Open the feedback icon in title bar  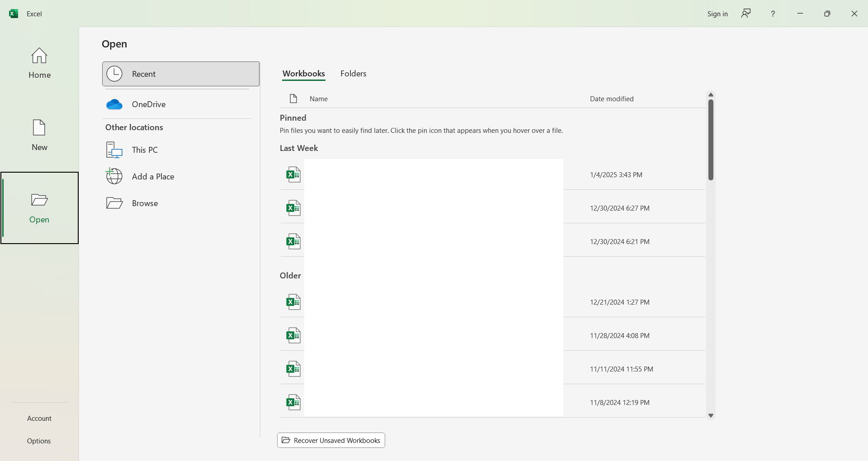pyautogui.click(x=746, y=14)
